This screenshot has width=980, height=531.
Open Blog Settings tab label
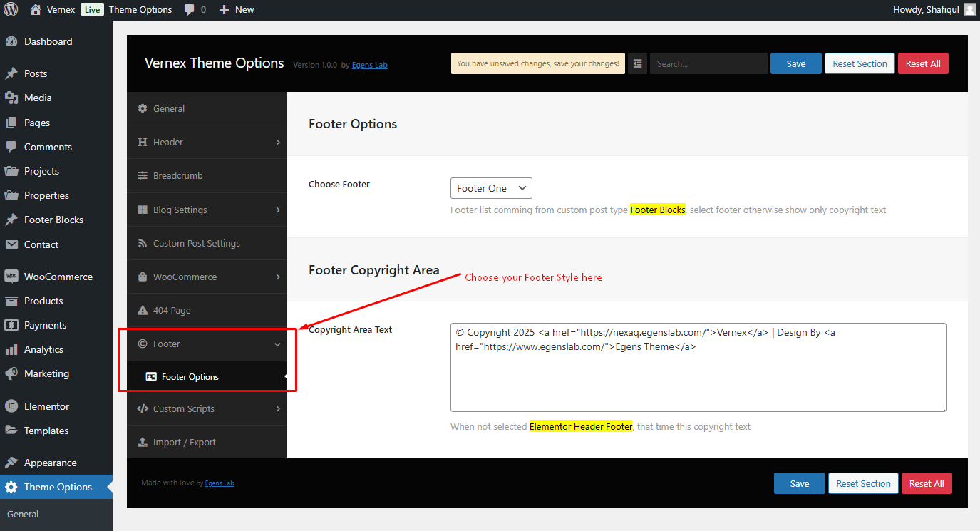180,210
